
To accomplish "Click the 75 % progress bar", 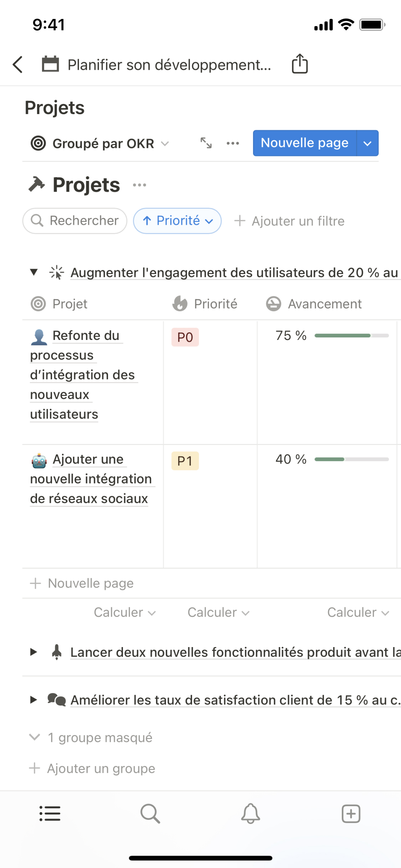I will pos(351,336).
